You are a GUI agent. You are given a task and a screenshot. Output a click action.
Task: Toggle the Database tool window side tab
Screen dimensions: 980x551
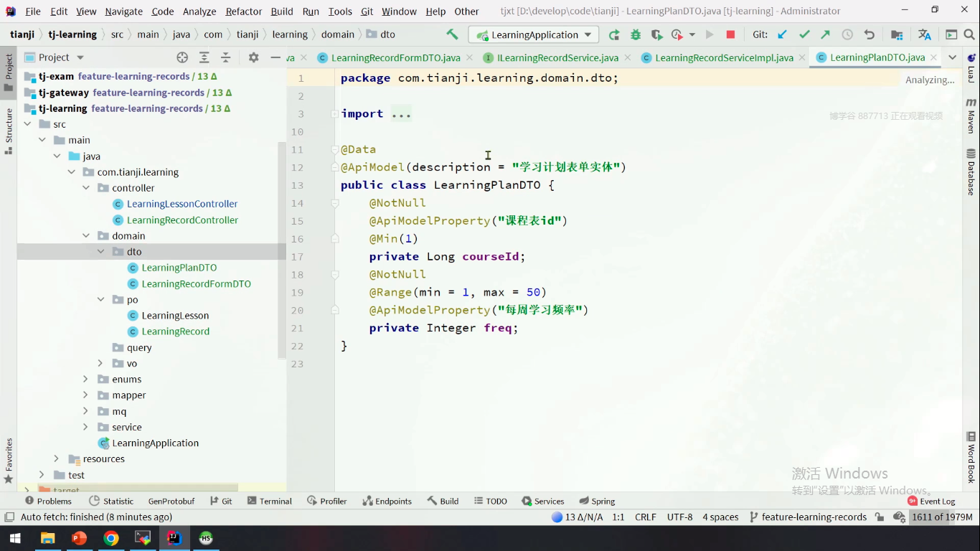click(971, 172)
